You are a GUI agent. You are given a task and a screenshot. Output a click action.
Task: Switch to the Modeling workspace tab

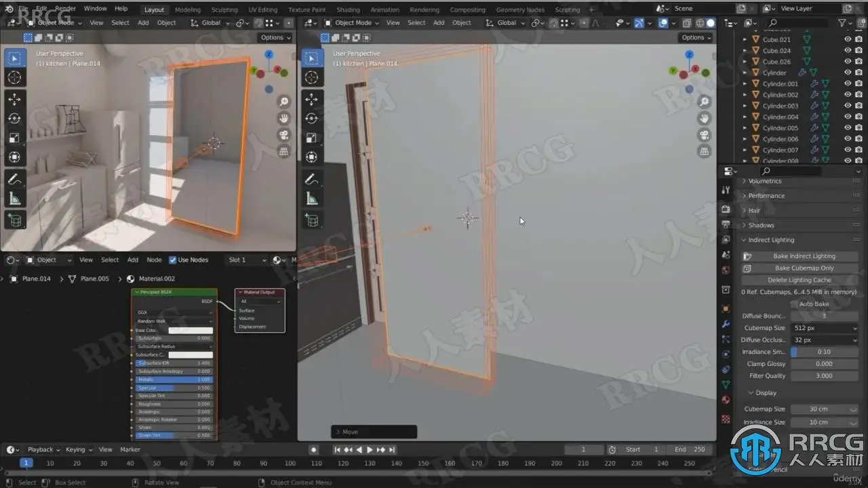point(188,9)
